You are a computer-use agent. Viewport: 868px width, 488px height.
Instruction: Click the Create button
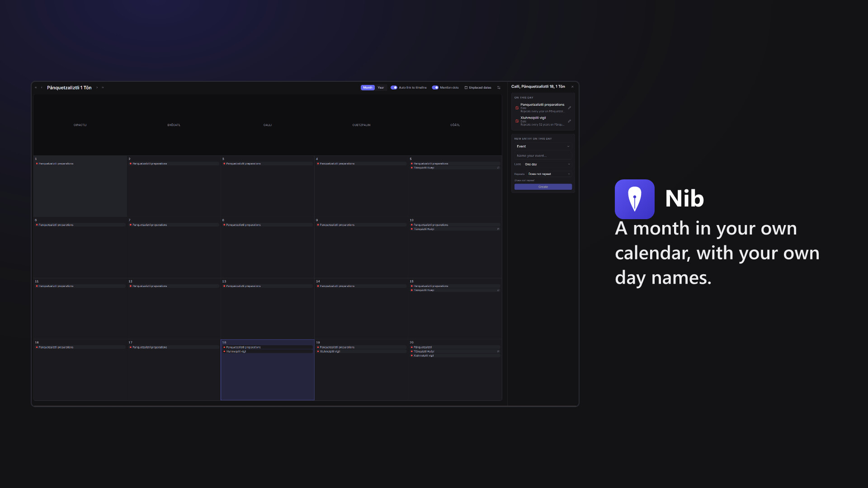pyautogui.click(x=543, y=187)
